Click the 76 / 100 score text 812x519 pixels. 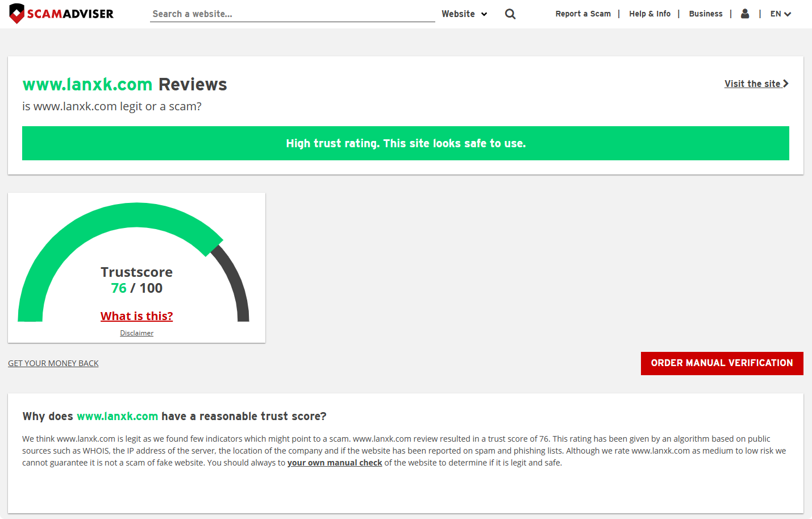(137, 288)
